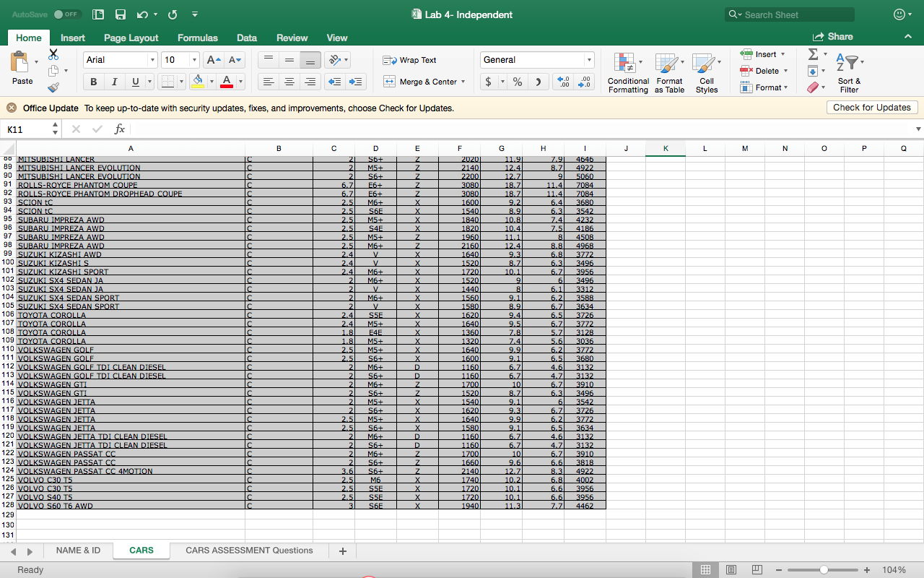Toggle the AutoSave switch
924x578 pixels.
tap(67, 14)
